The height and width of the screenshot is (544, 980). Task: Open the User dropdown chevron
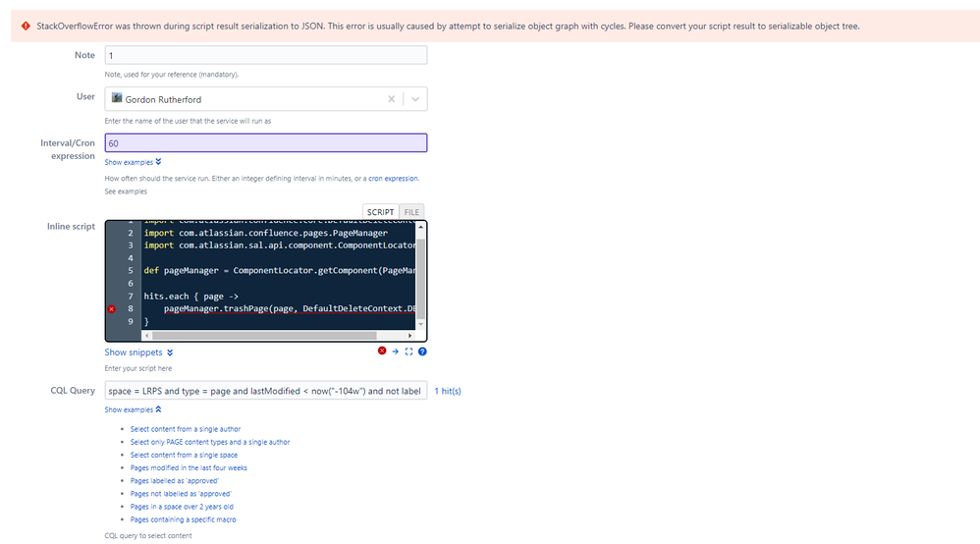point(415,99)
